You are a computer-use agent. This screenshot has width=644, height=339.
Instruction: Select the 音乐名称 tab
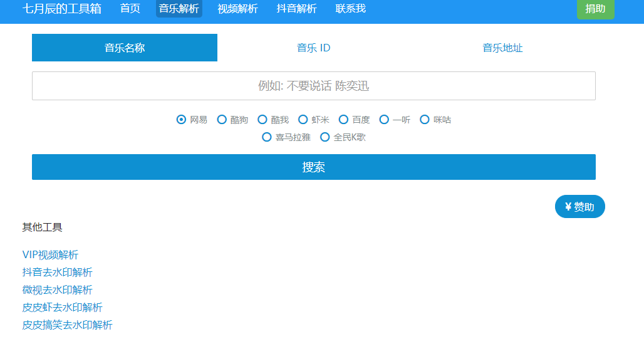pyautogui.click(x=125, y=48)
